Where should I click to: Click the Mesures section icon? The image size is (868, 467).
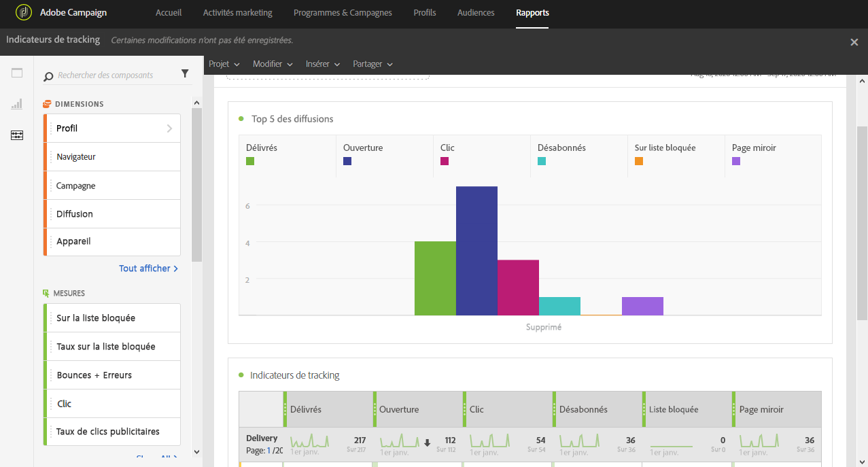(x=46, y=294)
